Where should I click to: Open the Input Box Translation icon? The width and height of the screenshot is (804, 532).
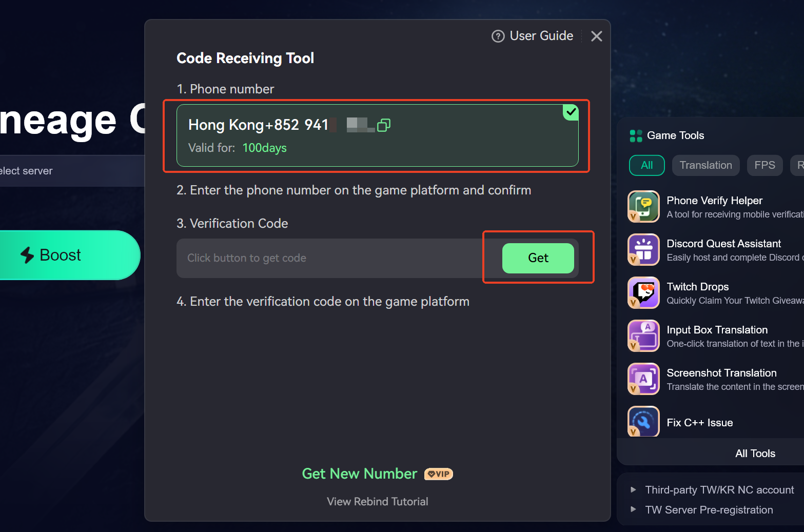point(643,336)
